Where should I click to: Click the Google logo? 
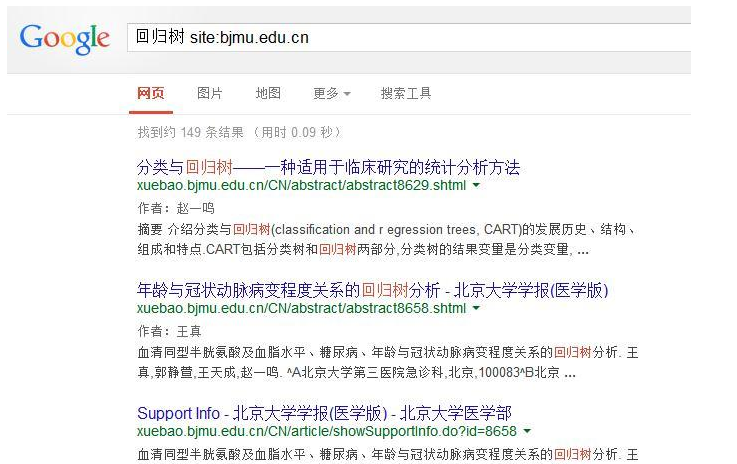tap(64, 39)
